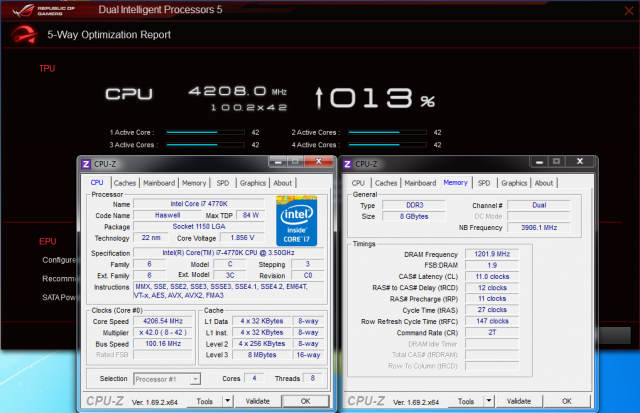
Task: Click the DRAM Frequency value 1201.9 MHz
Action: (492, 254)
